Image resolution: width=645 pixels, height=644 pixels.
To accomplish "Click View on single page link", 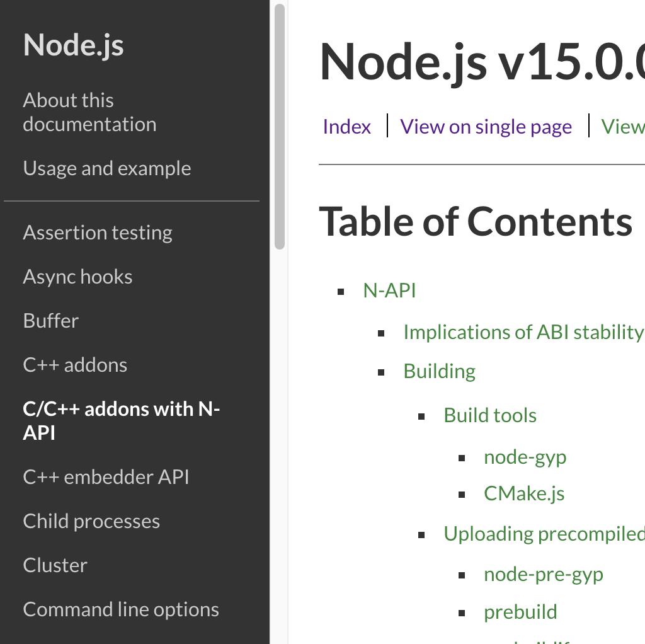I will pyautogui.click(x=486, y=127).
